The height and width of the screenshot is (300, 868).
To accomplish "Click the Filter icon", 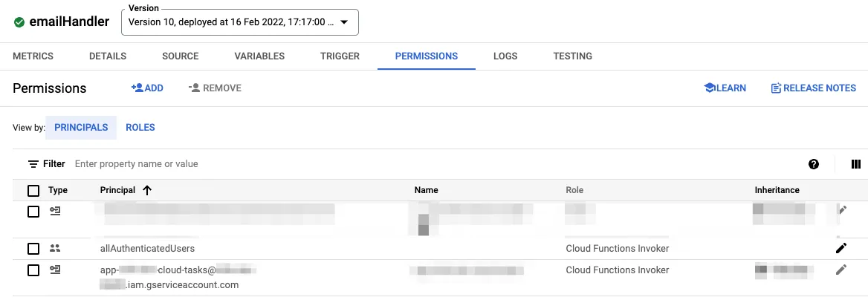I will tap(33, 164).
